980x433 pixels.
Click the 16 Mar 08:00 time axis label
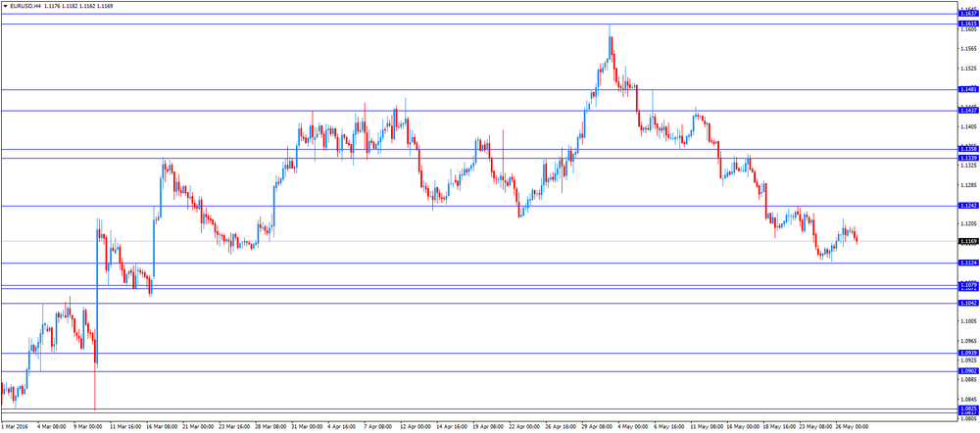pyautogui.click(x=162, y=427)
